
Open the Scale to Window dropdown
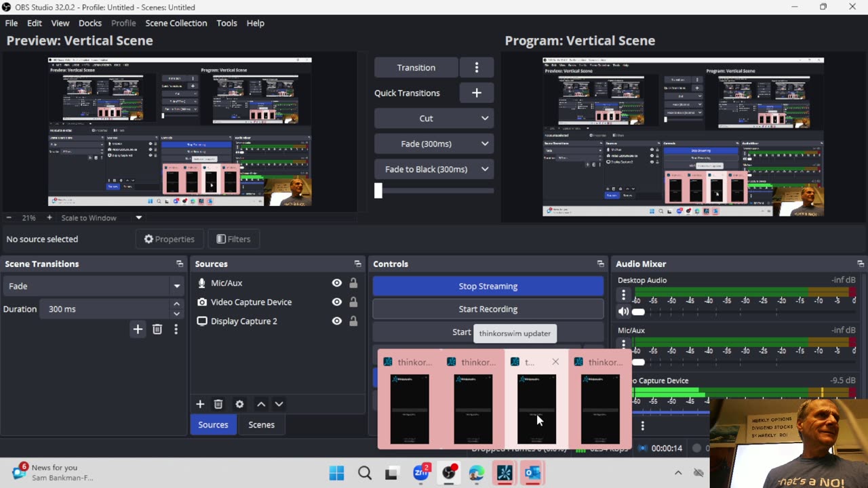(138, 218)
